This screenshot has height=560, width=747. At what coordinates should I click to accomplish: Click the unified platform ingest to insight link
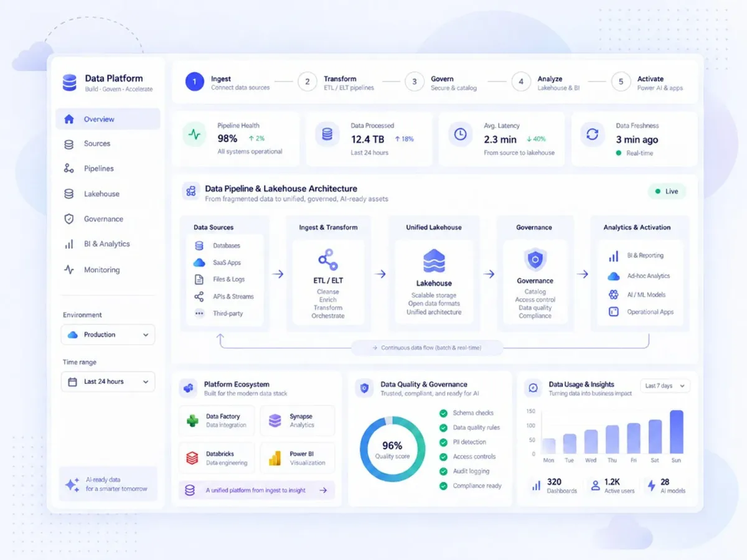pyautogui.click(x=256, y=490)
